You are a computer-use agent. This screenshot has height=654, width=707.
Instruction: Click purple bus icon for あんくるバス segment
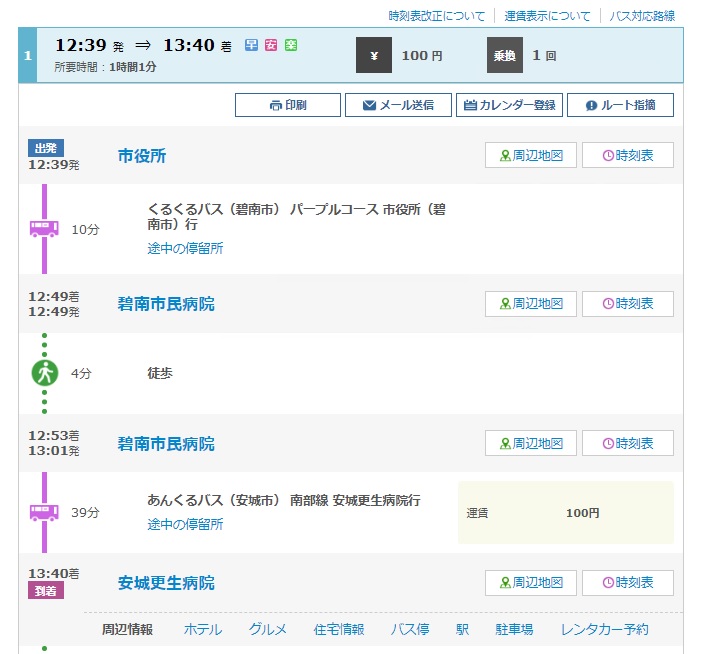(x=44, y=512)
